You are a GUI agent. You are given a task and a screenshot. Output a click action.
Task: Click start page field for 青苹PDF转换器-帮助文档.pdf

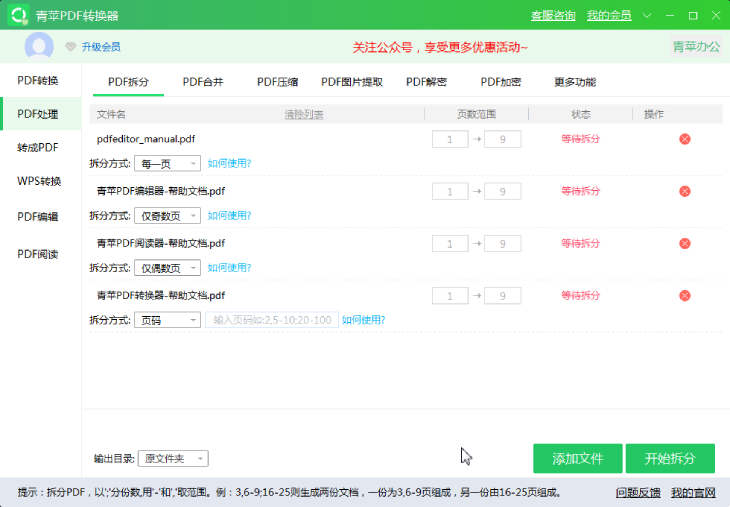tap(450, 296)
